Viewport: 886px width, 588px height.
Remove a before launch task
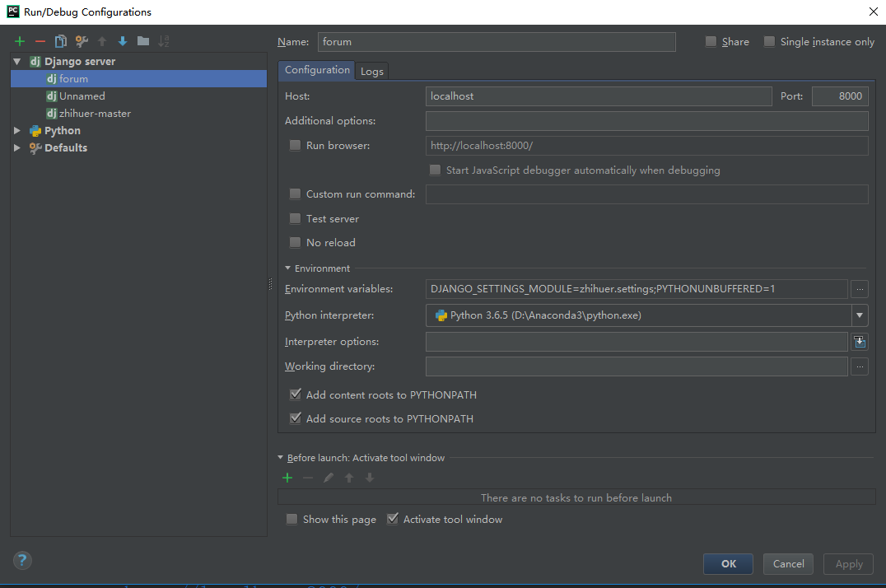pos(308,478)
